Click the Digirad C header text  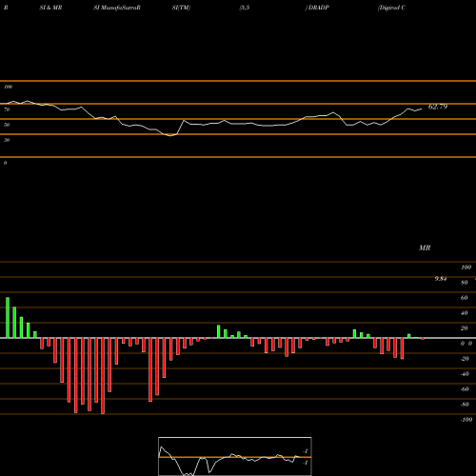pos(391,8)
